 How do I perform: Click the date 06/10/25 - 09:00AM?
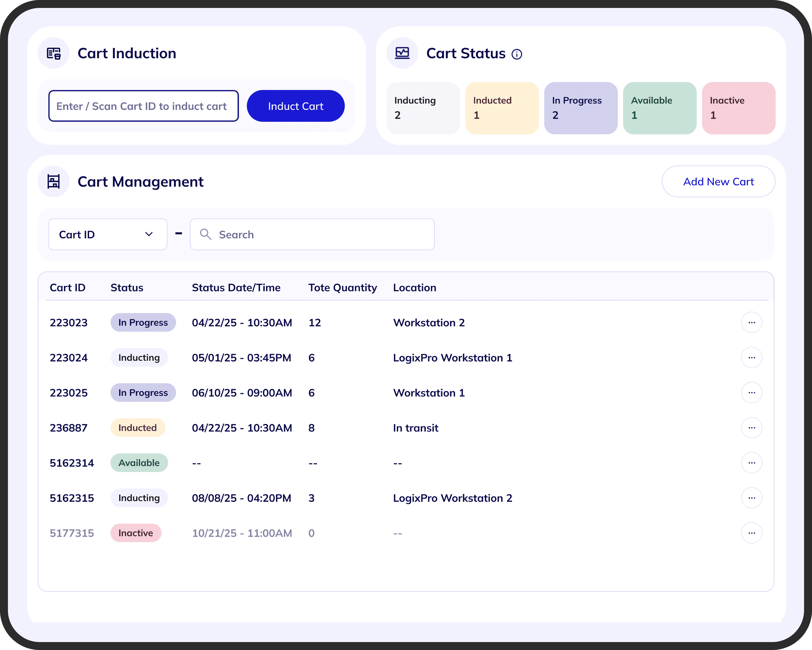click(242, 393)
